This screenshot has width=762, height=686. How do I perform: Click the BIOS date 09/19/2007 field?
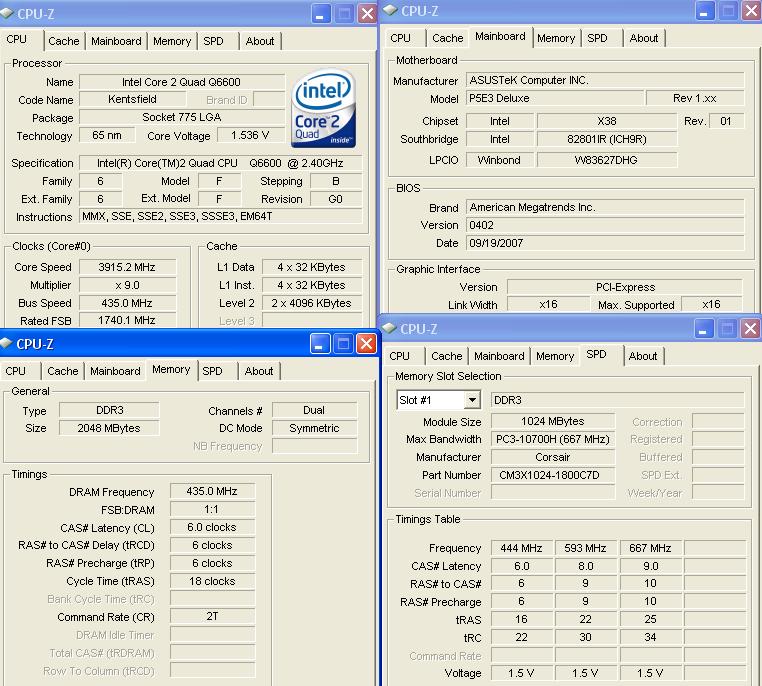[x=605, y=243]
